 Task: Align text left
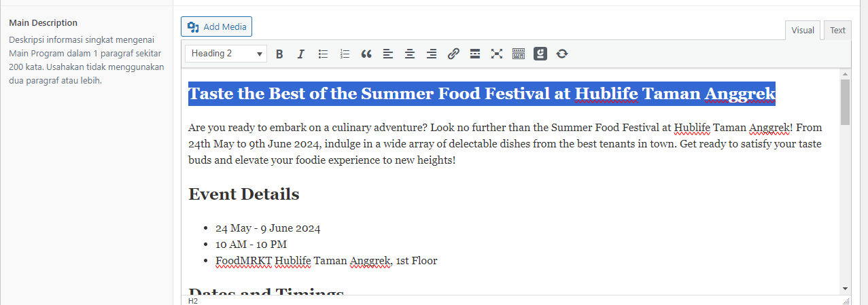[x=388, y=54]
